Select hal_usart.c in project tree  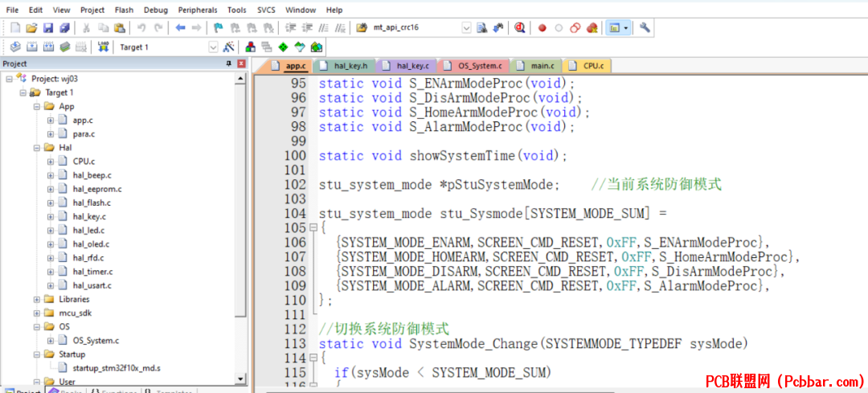(92, 285)
